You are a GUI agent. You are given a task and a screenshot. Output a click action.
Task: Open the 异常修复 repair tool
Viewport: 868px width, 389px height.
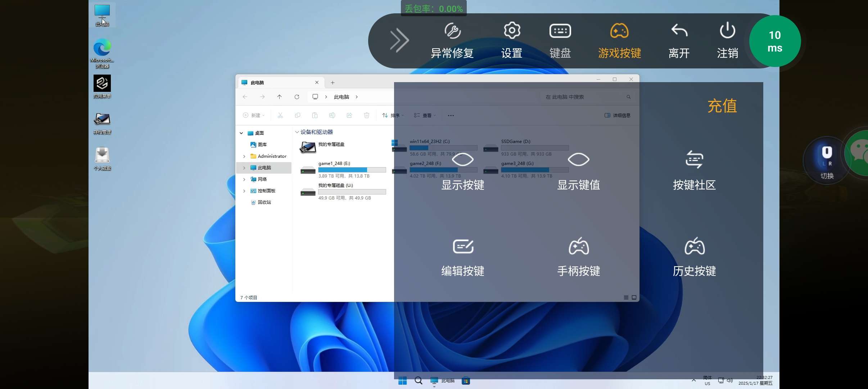pyautogui.click(x=452, y=41)
